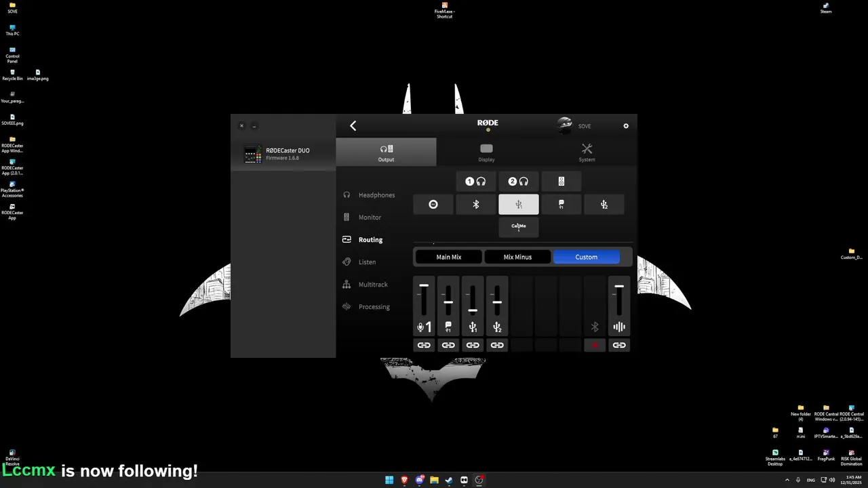
Task: Open the clock showing 1:45 AM
Action: 852,480
